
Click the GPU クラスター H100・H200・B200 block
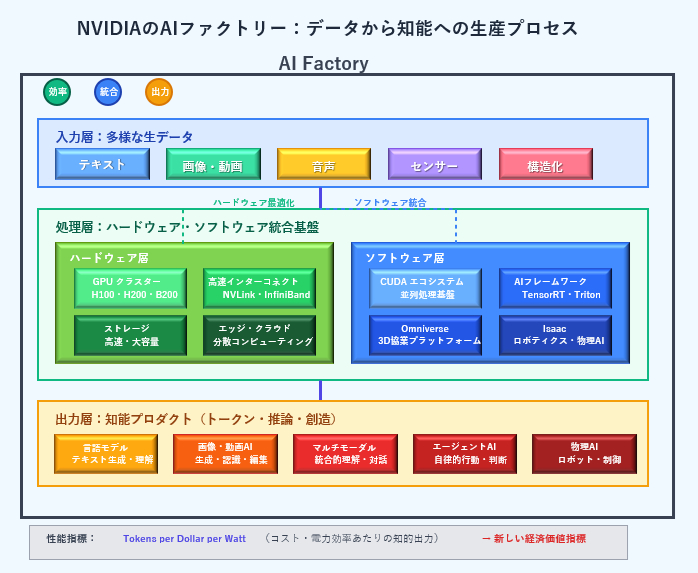(x=130, y=288)
